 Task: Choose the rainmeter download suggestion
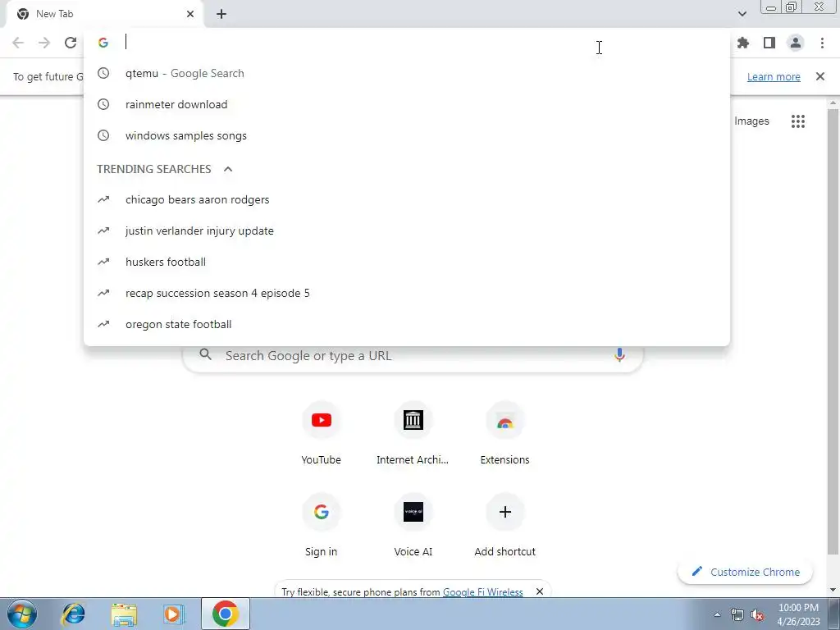[x=407, y=104]
